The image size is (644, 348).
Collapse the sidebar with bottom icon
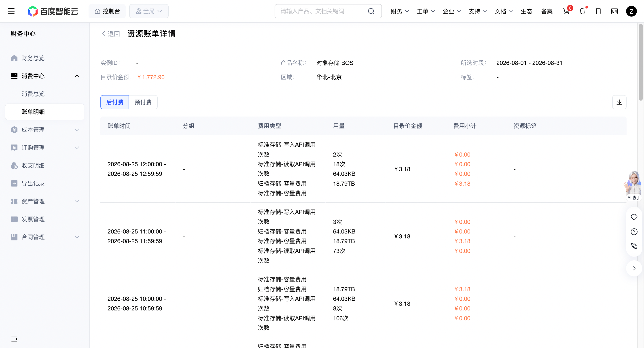tap(14, 339)
